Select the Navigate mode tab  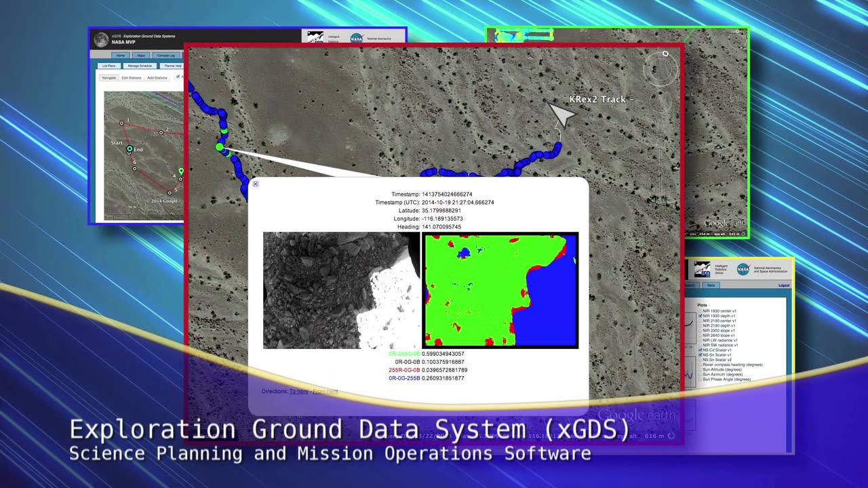(109, 78)
